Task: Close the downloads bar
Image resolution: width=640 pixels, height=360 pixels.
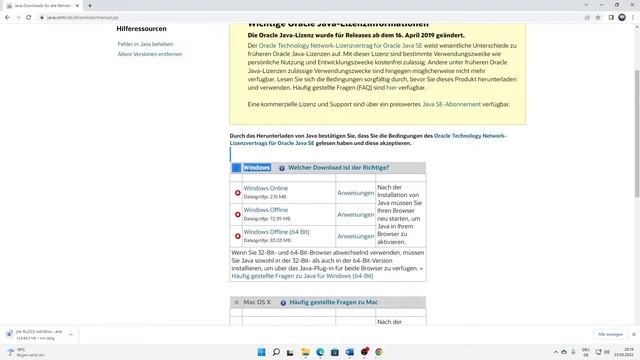Action: [634, 334]
